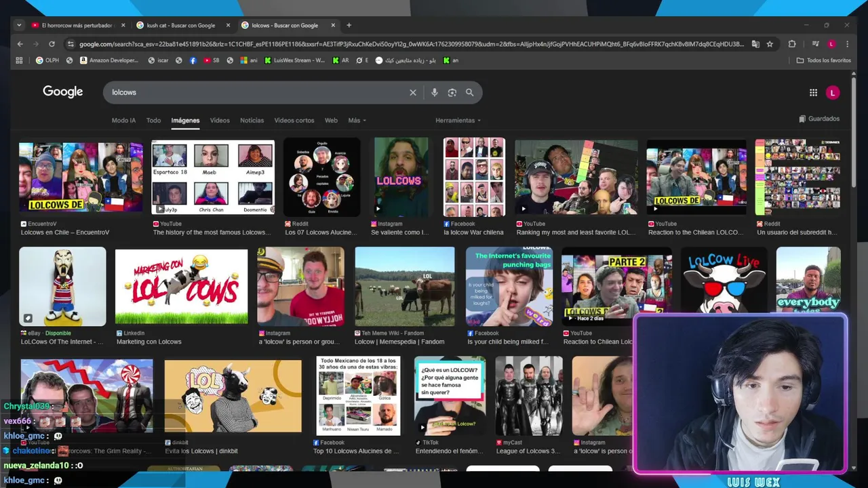Open 'Lolcows en Chile – EncuentroV' thumbnail
This screenshot has width=868, height=488.
coord(81,177)
